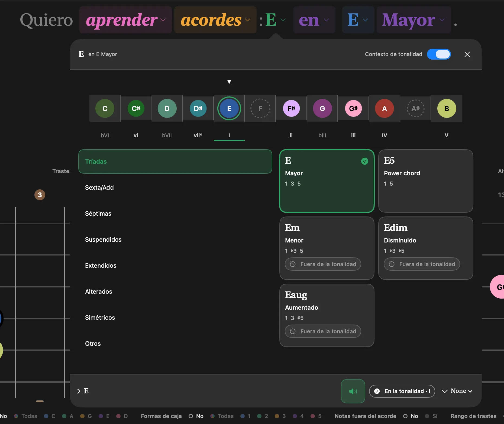Select the B note circle
The height and width of the screenshot is (424, 504).
pyautogui.click(x=447, y=108)
